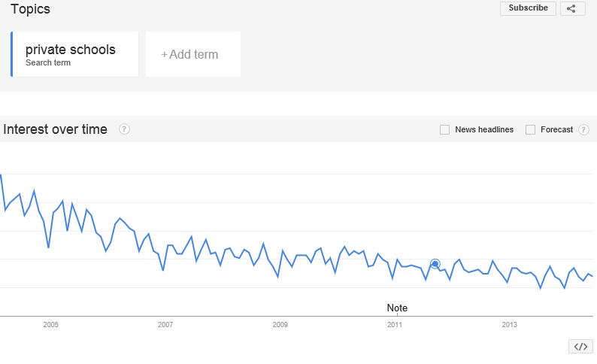Screen dimensions: 597x364
Task: Open the embed code icon below chart
Action: (580, 347)
